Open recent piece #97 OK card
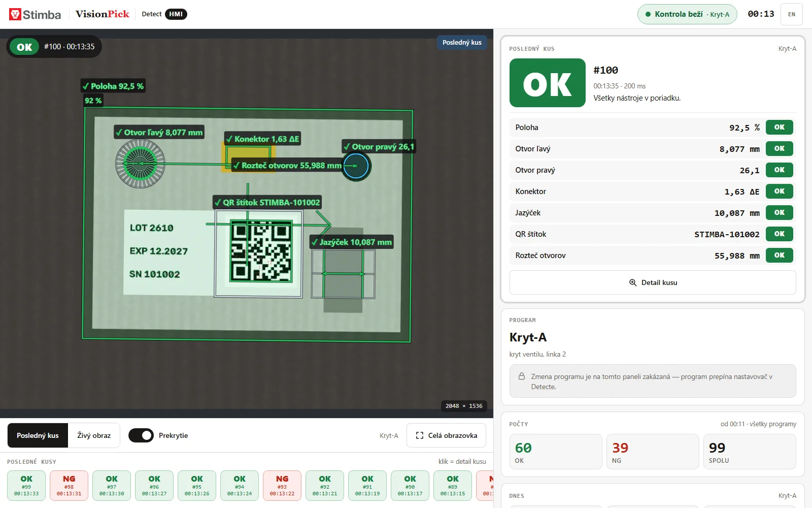812x508 pixels. (112, 486)
